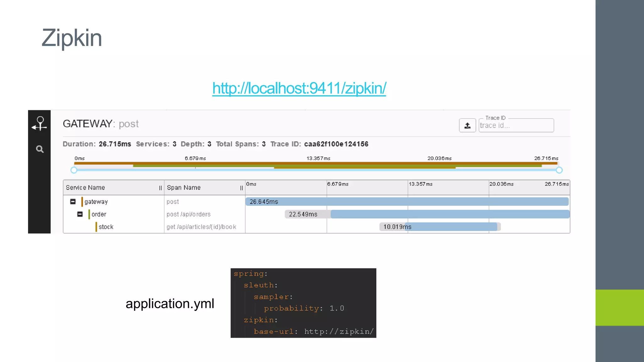Select the gateway 26.645ms span bar

coord(407,201)
